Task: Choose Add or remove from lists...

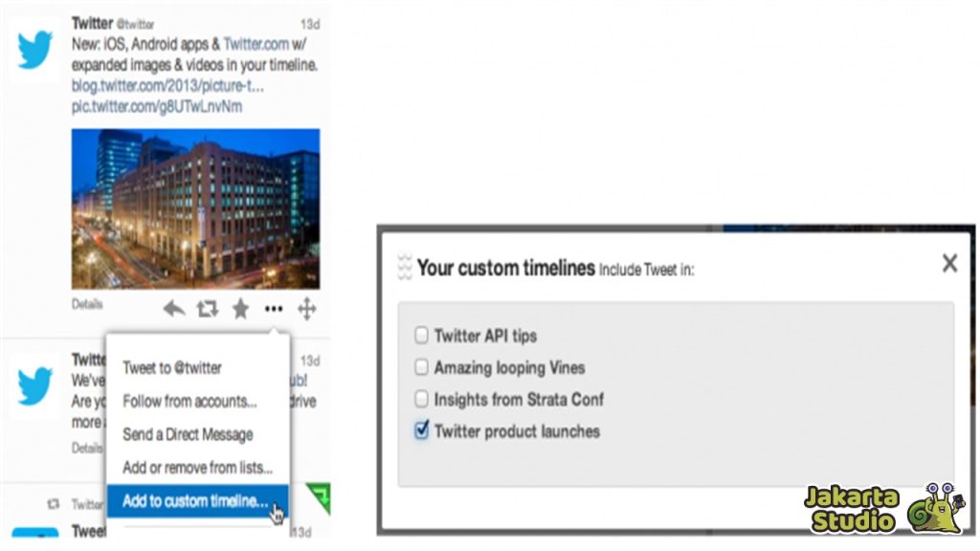Action: pyautogui.click(x=197, y=467)
